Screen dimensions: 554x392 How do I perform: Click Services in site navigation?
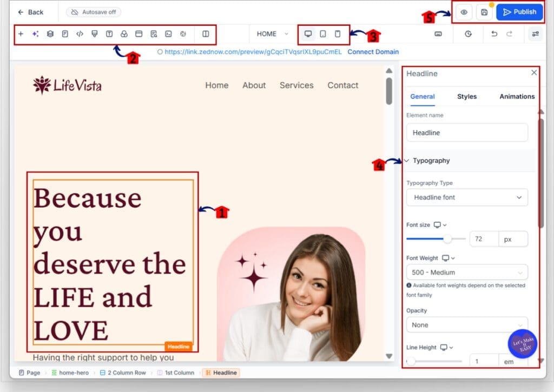pos(297,85)
